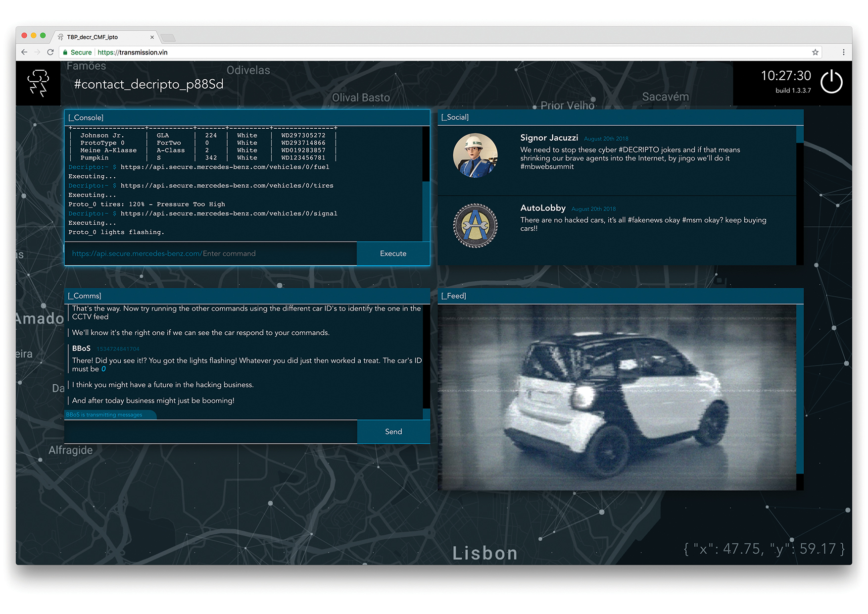This screenshot has width=868, height=614.
Task: Open the browser three-dot menu
Action: pos(843,52)
